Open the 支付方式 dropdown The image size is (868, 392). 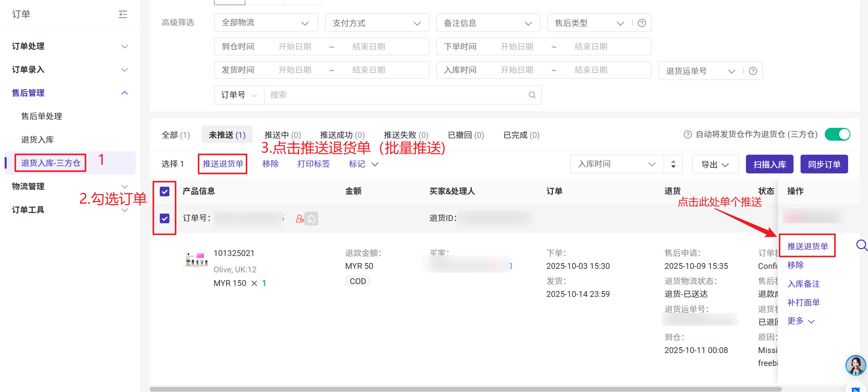377,23
